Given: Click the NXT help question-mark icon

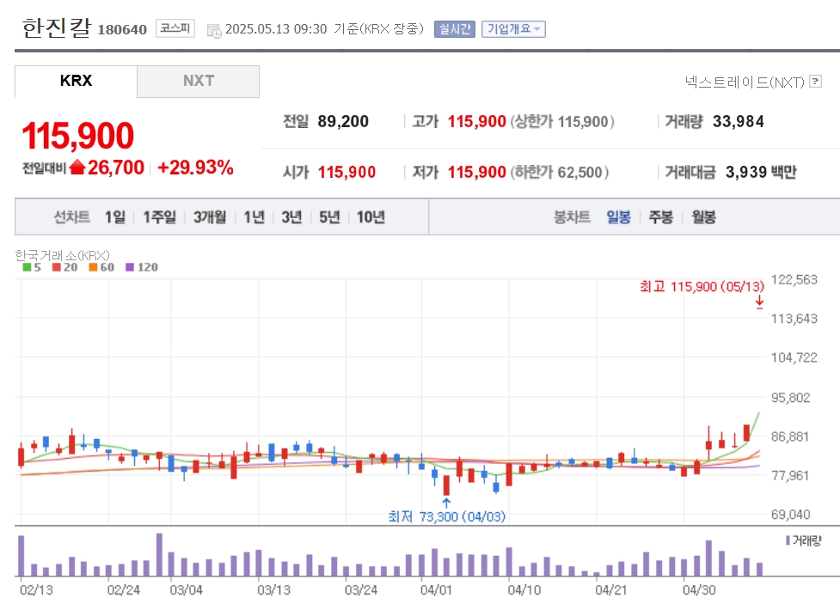Looking at the screenshot, I should click(815, 82).
